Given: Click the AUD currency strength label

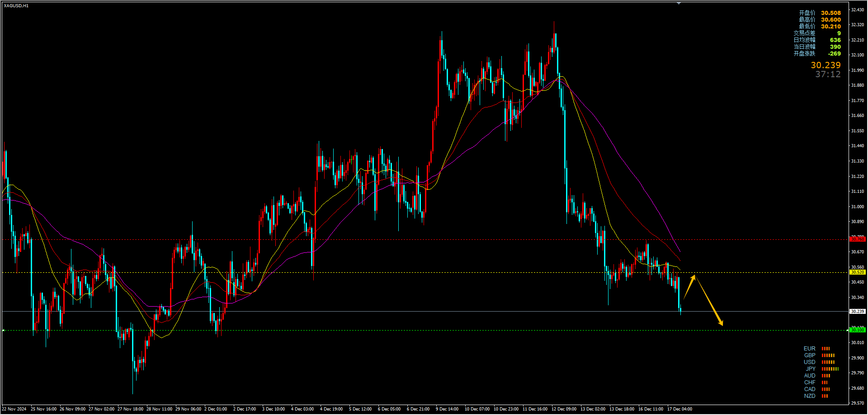Looking at the screenshot, I should [x=810, y=376].
